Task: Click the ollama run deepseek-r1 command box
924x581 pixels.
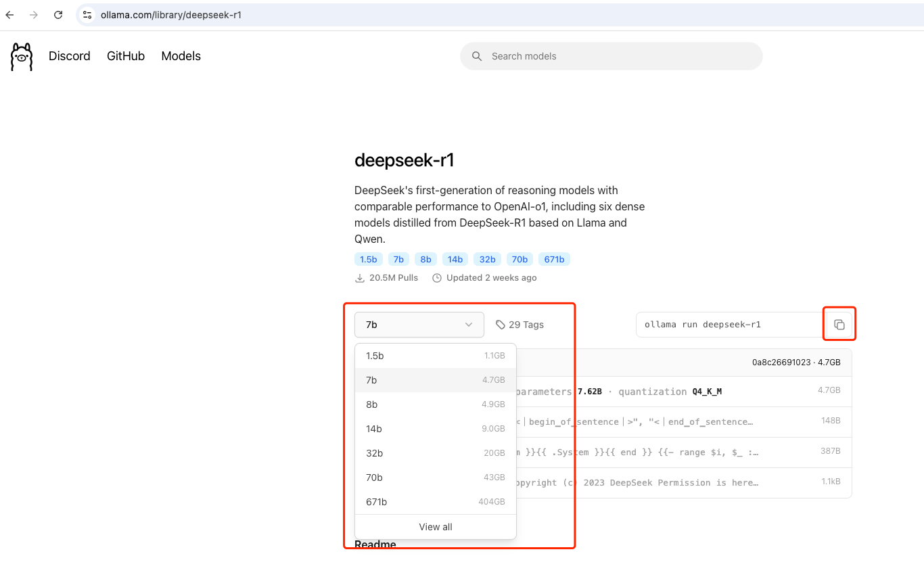Action: coord(727,325)
